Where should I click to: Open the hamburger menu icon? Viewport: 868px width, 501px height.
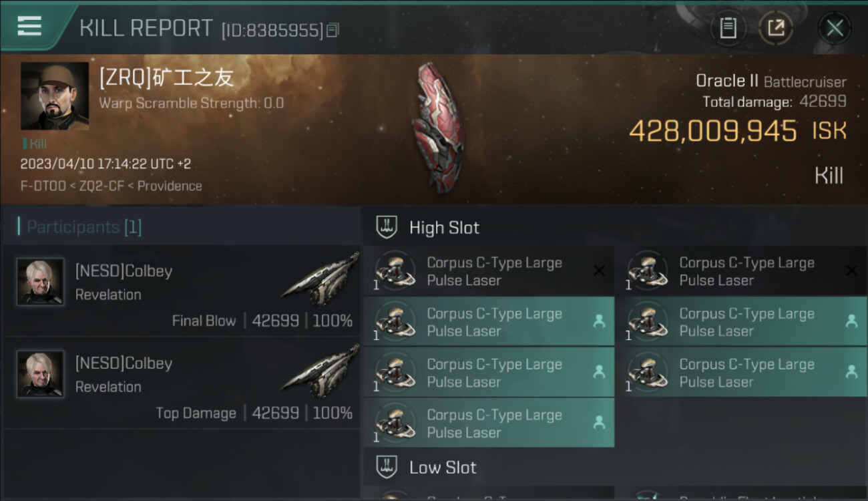tap(29, 26)
